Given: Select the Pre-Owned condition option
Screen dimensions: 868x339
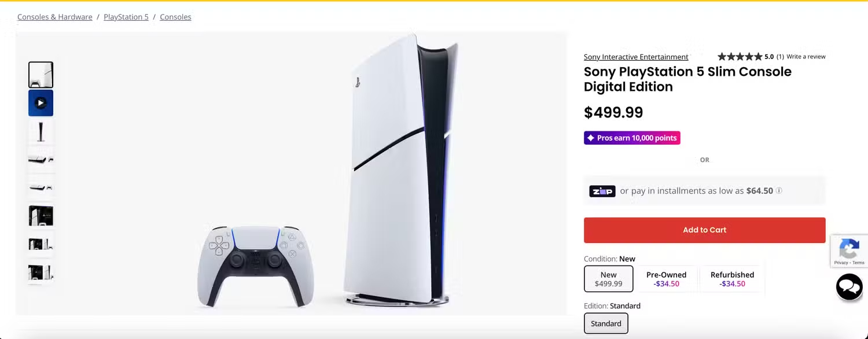Looking at the screenshot, I should point(666,279).
